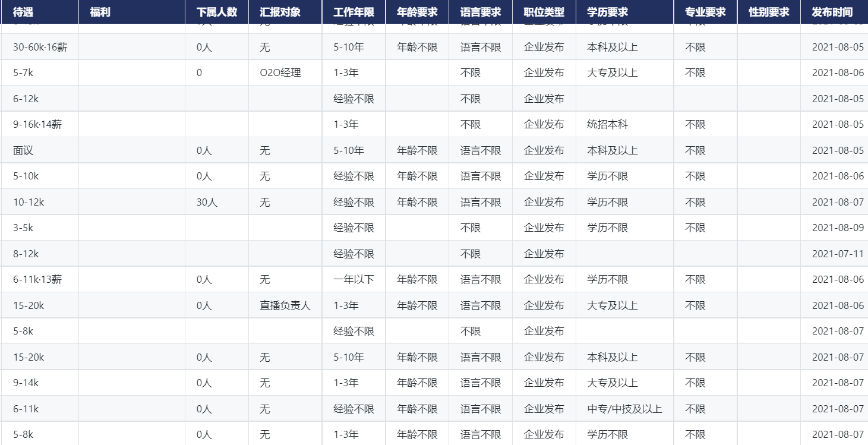The width and height of the screenshot is (868, 445).
Task: Select the 性别要求 column header
Action: pyautogui.click(x=769, y=12)
